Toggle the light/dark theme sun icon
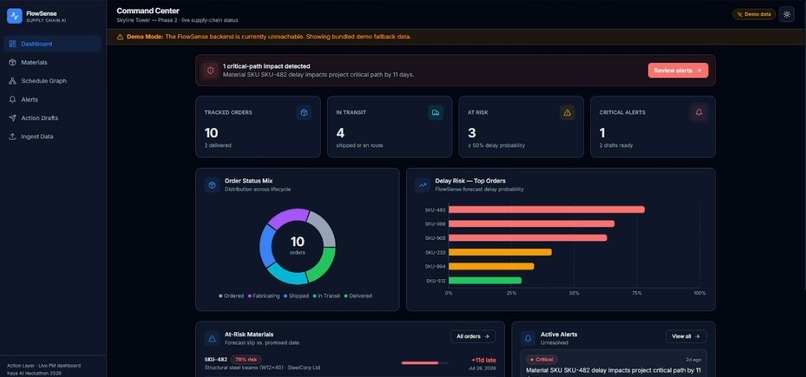The height and width of the screenshot is (377, 806). tap(786, 14)
